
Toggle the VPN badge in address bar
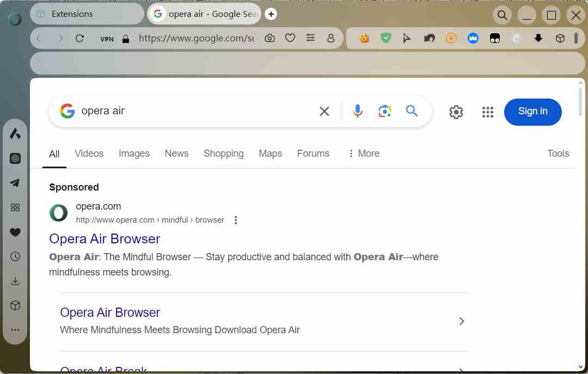[x=107, y=39]
